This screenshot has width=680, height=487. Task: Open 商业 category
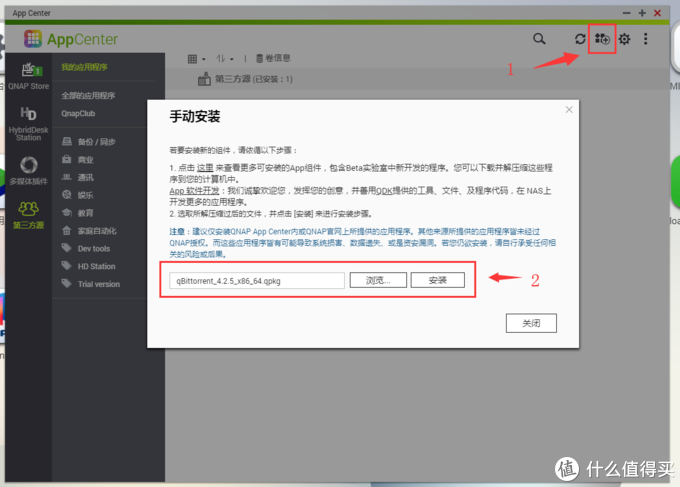[78, 160]
